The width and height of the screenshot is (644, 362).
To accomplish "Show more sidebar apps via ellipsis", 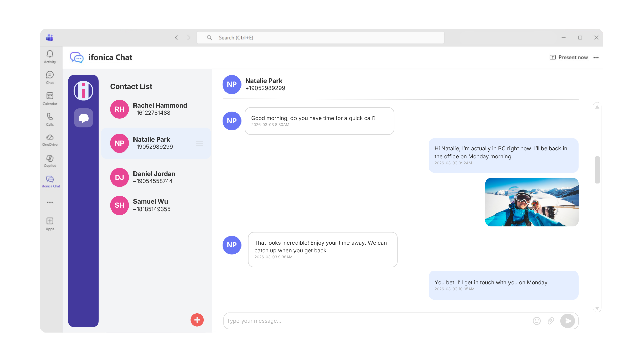I will [50, 202].
